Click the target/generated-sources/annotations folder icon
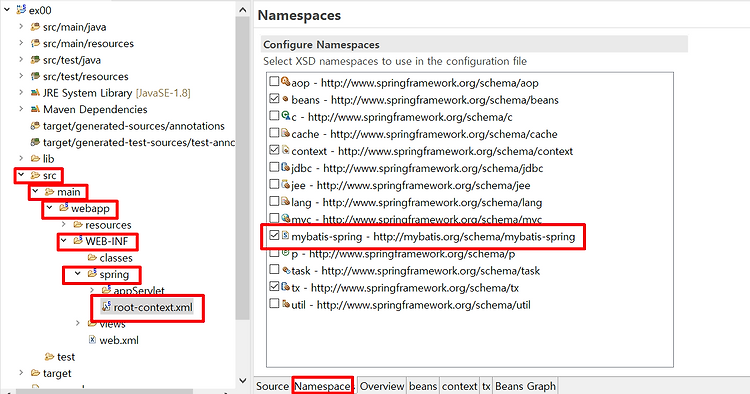Image resolution: width=750 pixels, height=394 pixels. [x=35, y=126]
